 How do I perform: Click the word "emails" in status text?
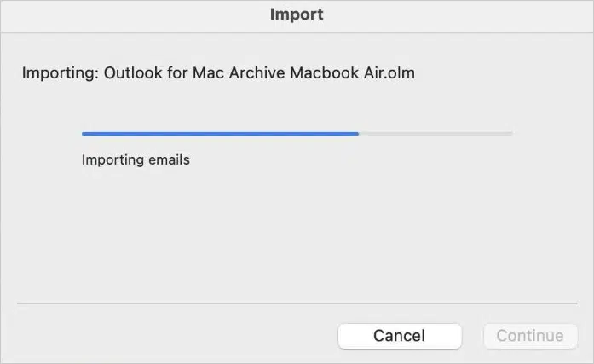tap(169, 160)
